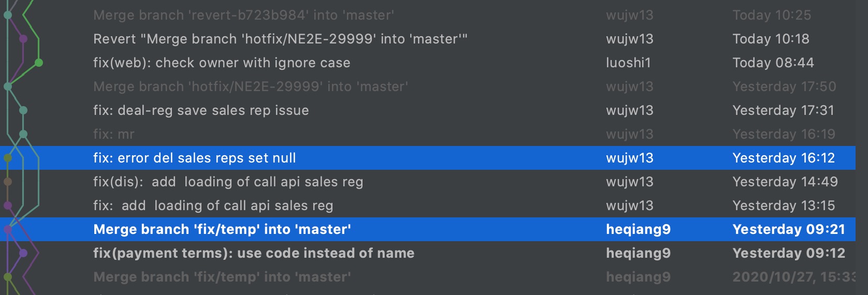Click the purple graph node of the Revert commit
868x295 pixels.
point(23,39)
